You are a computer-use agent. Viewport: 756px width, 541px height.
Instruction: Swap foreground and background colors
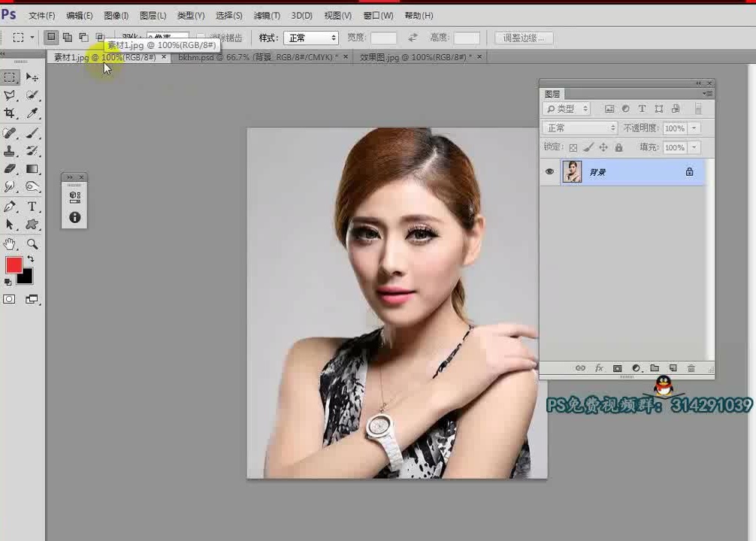click(x=31, y=259)
